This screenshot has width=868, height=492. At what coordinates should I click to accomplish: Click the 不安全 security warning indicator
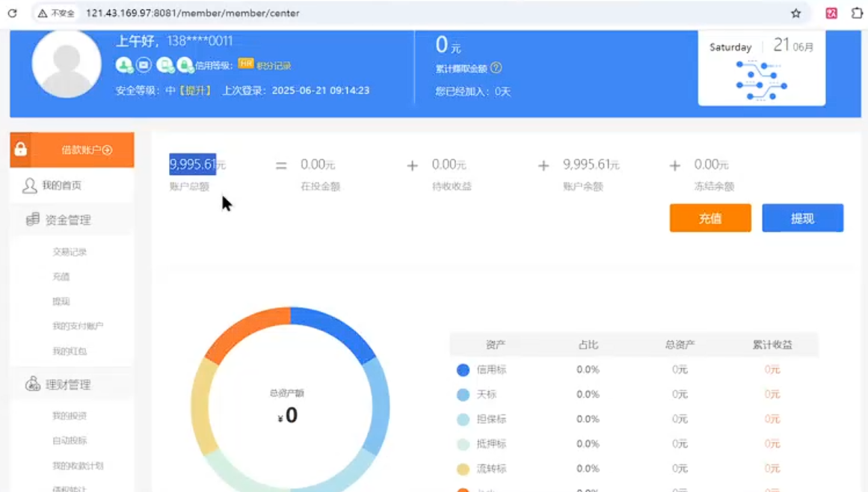(56, 13)
